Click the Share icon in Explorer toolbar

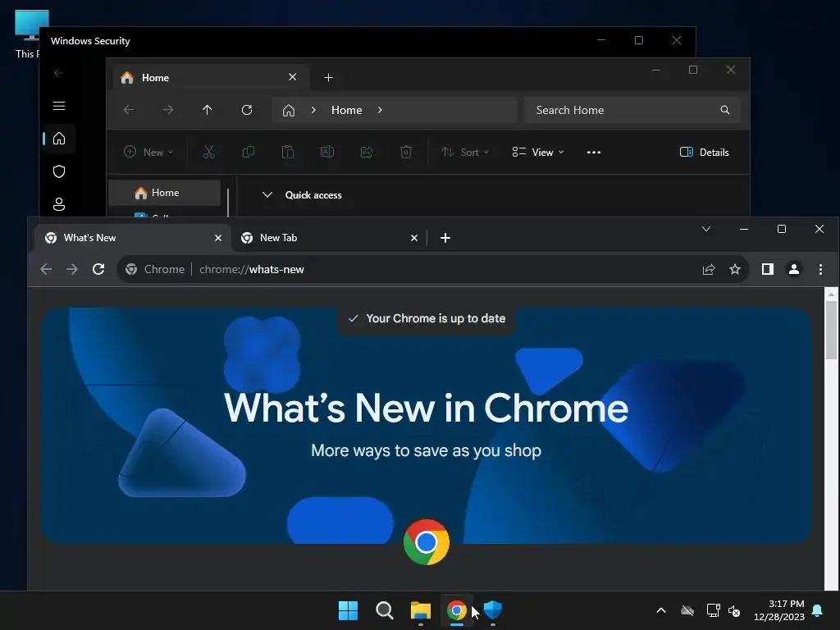(367, 152)
